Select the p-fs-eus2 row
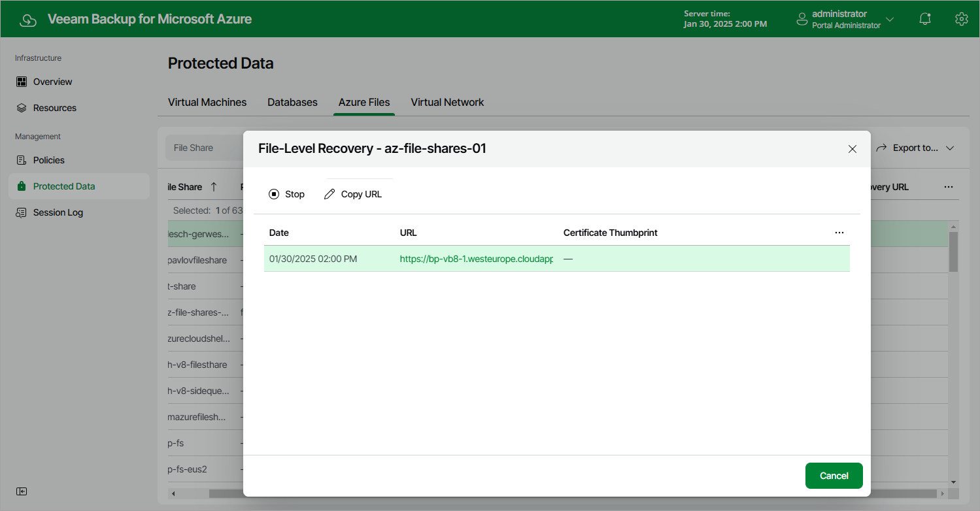Image resolution: width=980 pixels, height=511 pixels. 187,469
